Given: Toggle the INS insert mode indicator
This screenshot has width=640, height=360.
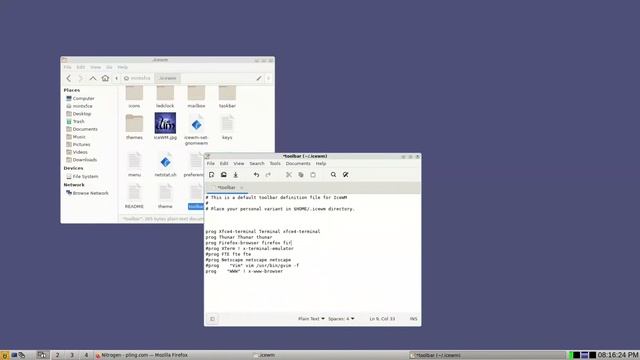Looking at the screenshot, I should (x=413, y=319).
